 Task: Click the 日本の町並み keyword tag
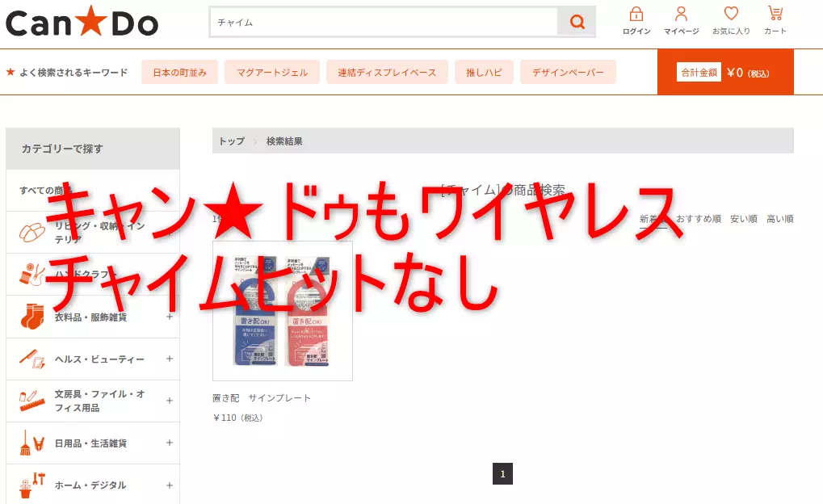coord(180,72)
